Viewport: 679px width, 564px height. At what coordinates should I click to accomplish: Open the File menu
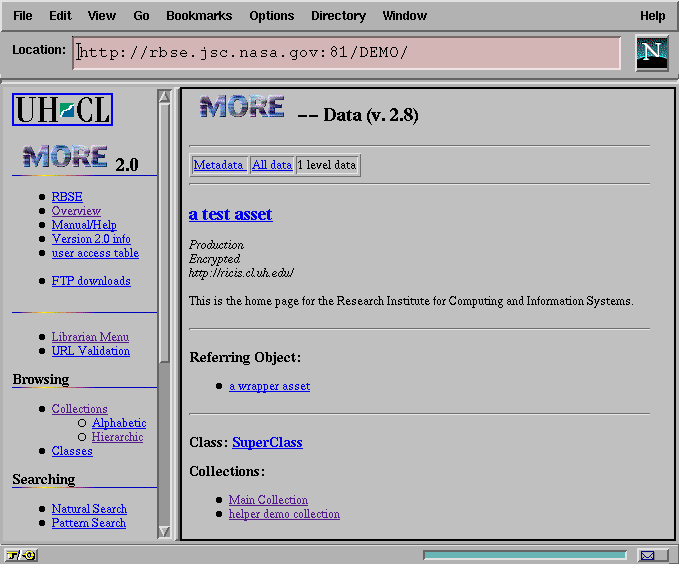pyautogui.click(x=22, y=16)
